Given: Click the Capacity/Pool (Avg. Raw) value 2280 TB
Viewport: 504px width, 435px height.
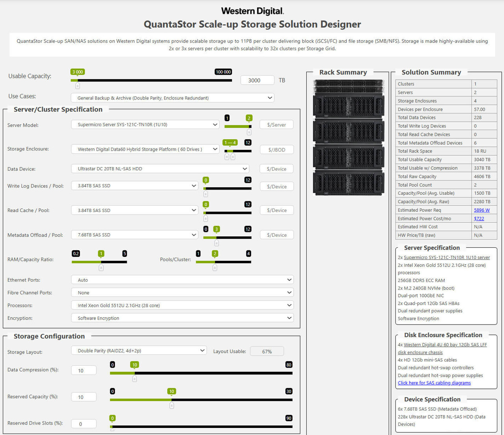Looking at the screenshot, I should [x=482, y=201].
